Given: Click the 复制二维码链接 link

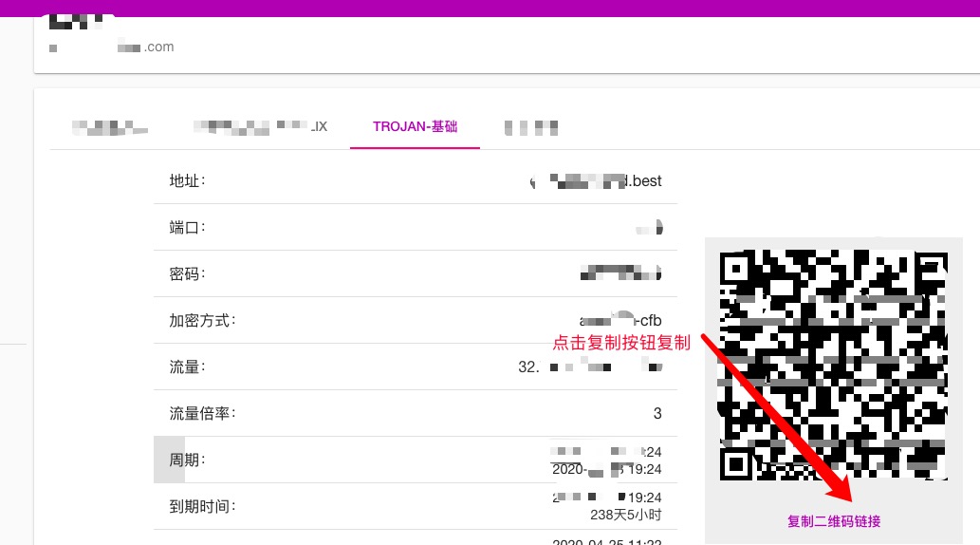Looking at the screenshot, I should (834, 521).
